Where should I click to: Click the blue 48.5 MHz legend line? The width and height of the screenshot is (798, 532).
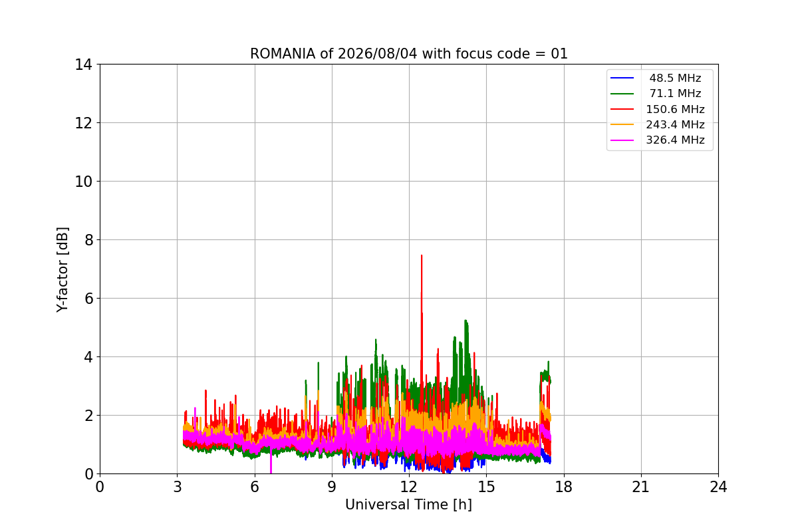[622, 78]
